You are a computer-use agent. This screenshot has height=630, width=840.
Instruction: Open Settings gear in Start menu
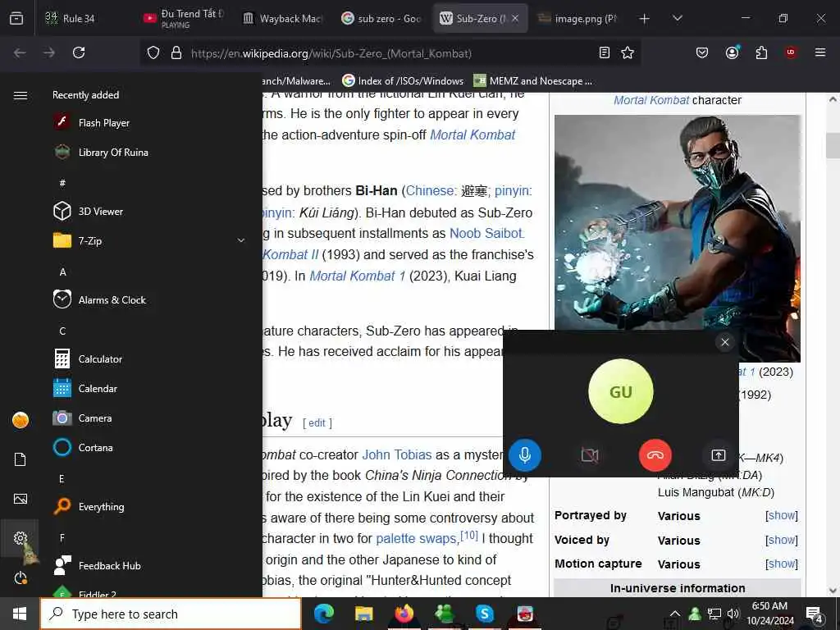(21, 538)
